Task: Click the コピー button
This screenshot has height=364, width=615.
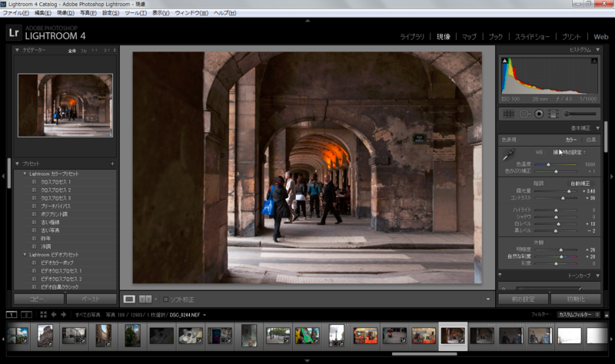Action: tap(39, 299)
